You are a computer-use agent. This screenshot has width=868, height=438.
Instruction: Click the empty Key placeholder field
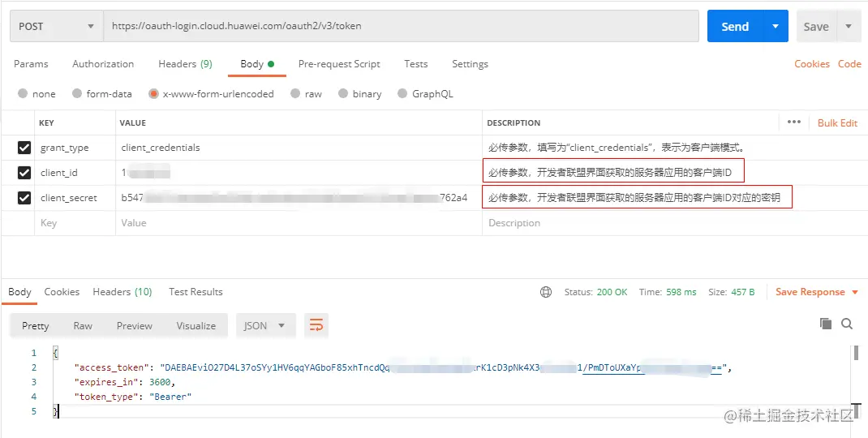(x=75, y=222)
